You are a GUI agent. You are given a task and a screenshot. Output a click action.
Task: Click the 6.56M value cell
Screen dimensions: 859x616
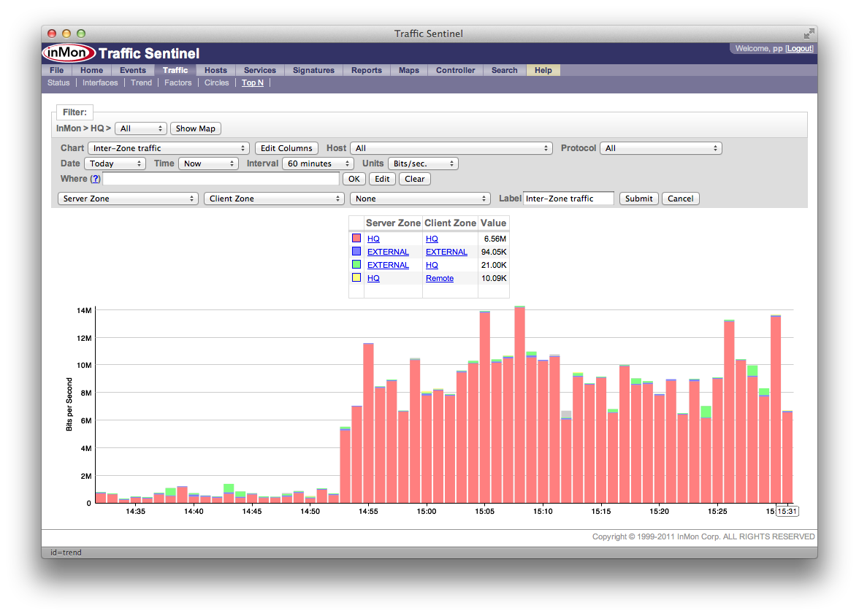[x=495, y=239]
